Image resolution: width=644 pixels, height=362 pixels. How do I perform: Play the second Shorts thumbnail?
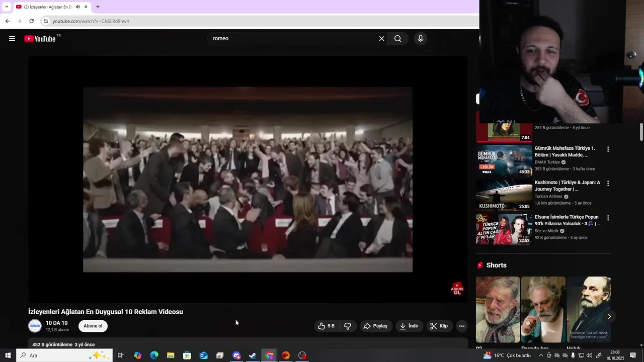(x=543, y=310)
